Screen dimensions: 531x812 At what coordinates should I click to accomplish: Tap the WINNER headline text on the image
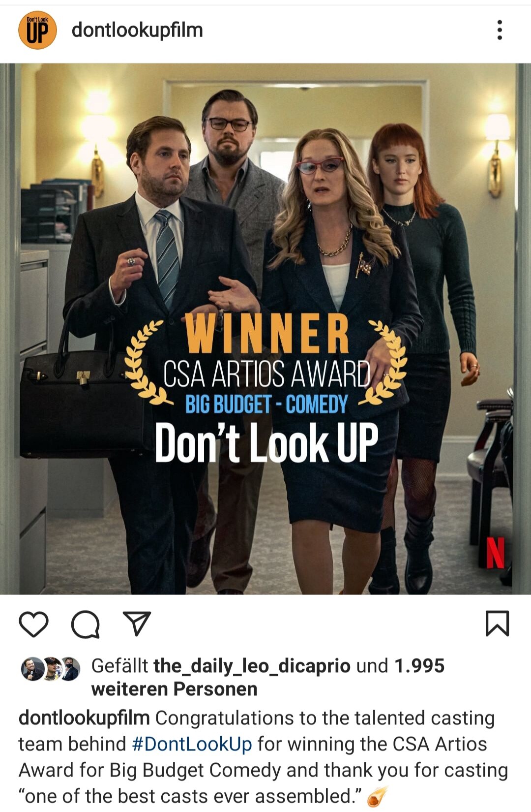267,334
